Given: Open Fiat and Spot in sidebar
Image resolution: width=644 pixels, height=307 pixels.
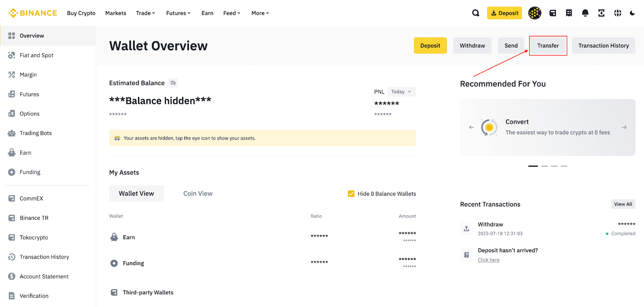Looking at the screenshot, I should point(36,56).
